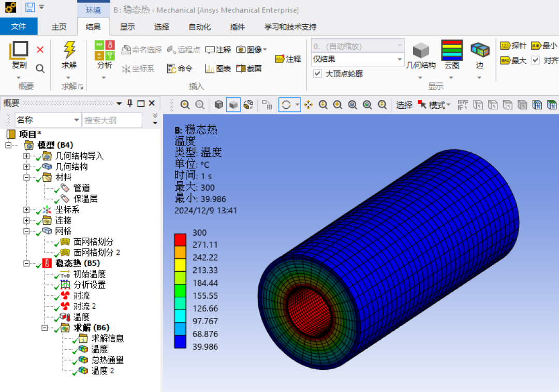Click the red delete X icon
559x392 pixels.
pos(40,50)
